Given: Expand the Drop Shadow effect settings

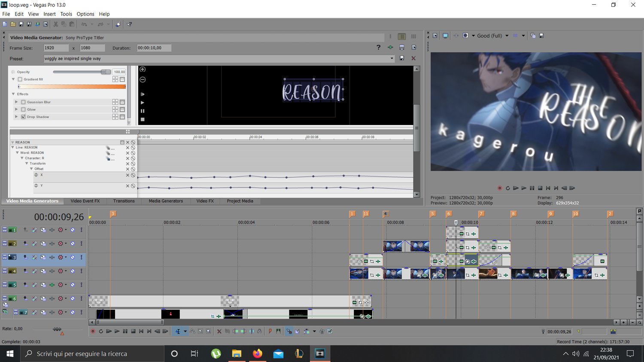Looking at the screenshot, I should coord(16,116).
